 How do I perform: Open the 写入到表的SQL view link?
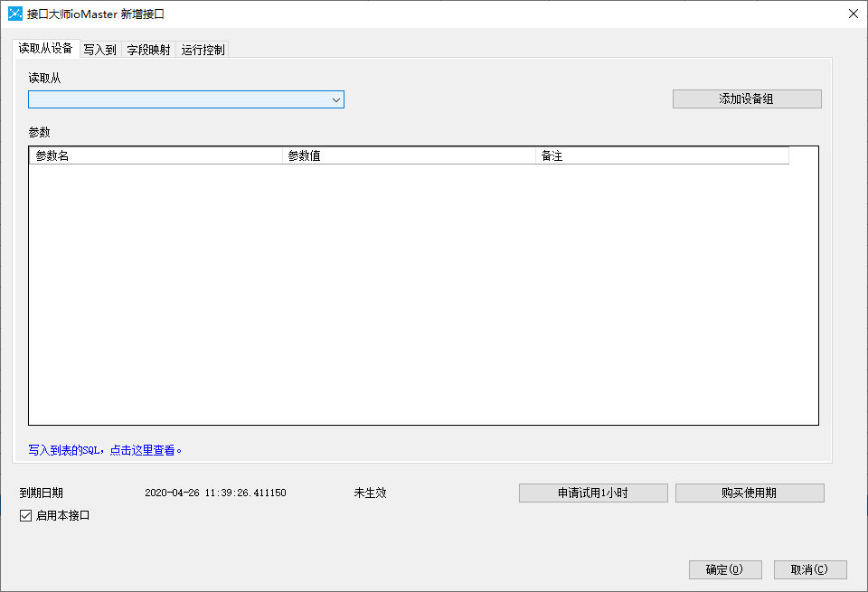point(106,449)
